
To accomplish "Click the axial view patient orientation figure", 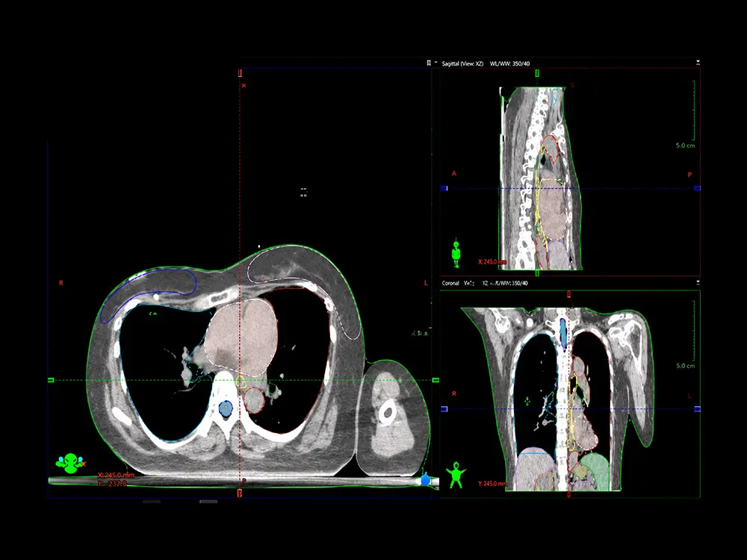I will (x=70, y=464).
